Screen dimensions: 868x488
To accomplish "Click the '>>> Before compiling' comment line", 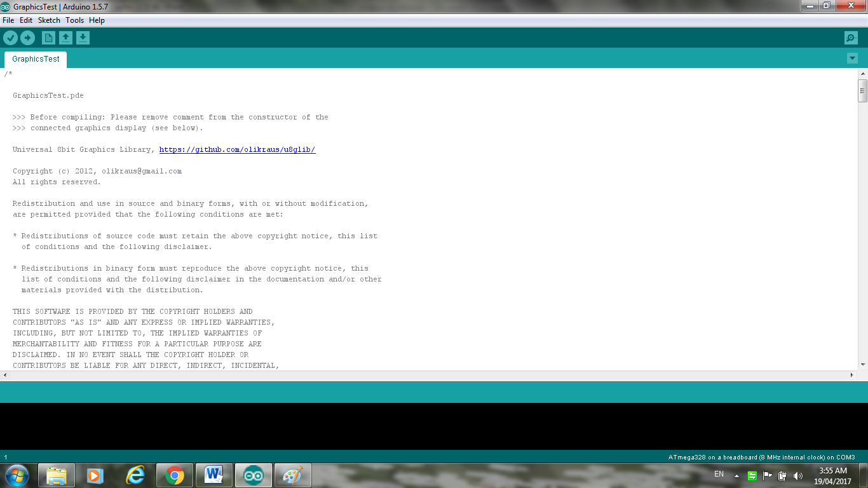I will point(170,118).
